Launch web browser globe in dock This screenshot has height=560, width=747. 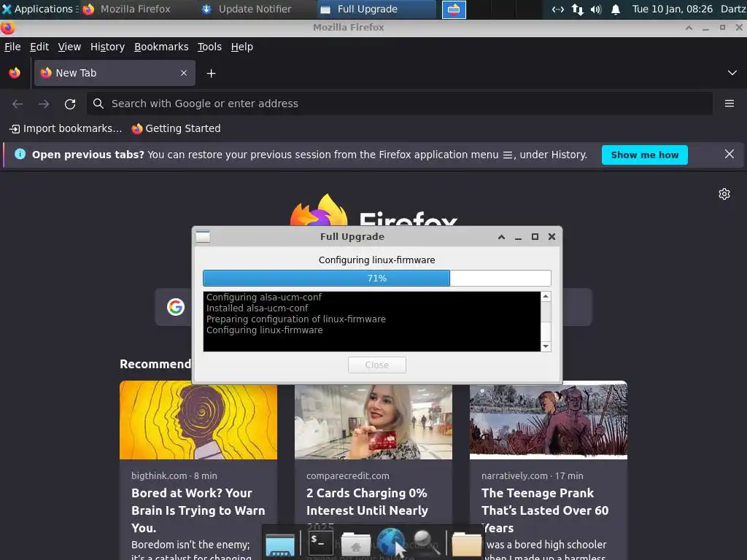[391, 542]
